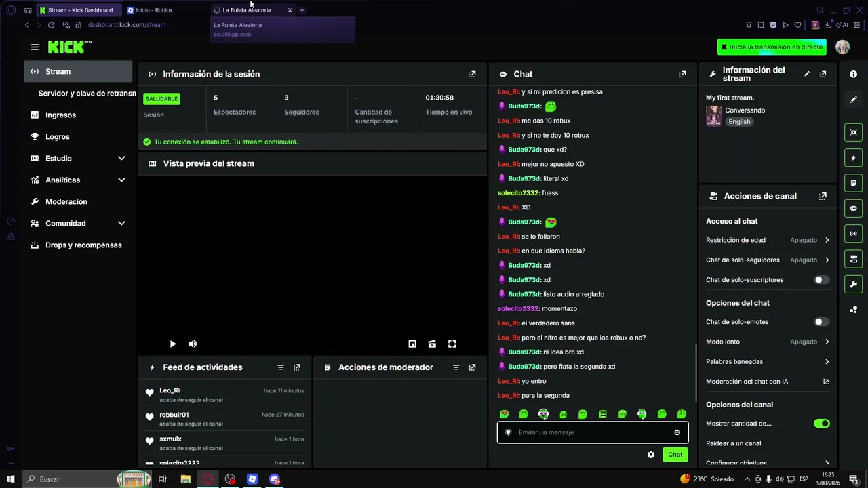Image resolution: width=868 pixels, height=488 pixels.
Task: Toggle stream preview panel in right rail
Action: (x=853, y=132)
